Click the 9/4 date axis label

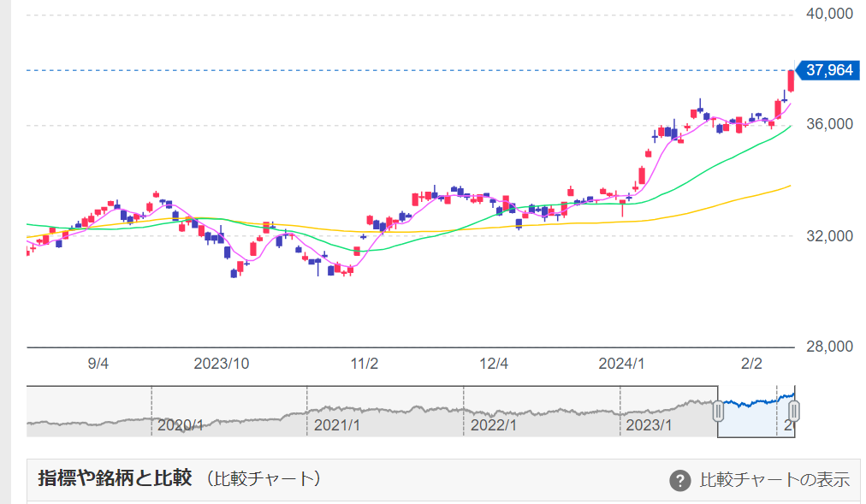click(x=98, y=364)
